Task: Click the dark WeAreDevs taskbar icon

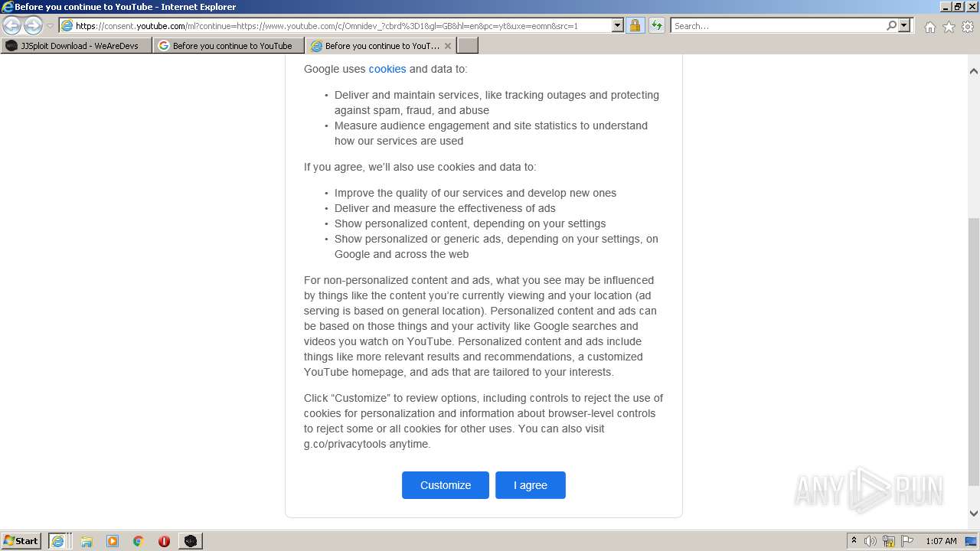Action: (191, 541)
